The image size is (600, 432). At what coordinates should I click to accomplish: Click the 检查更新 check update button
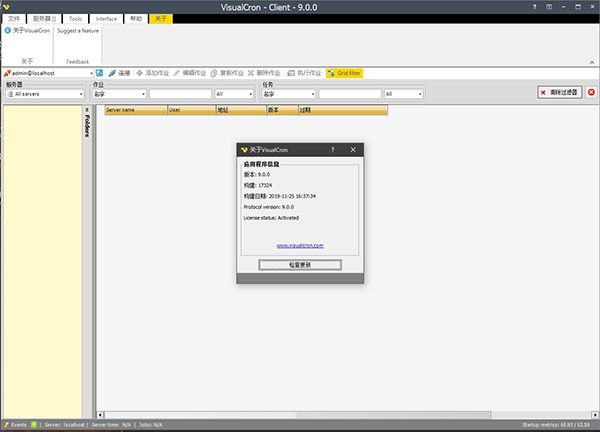[x=300, y=265]
